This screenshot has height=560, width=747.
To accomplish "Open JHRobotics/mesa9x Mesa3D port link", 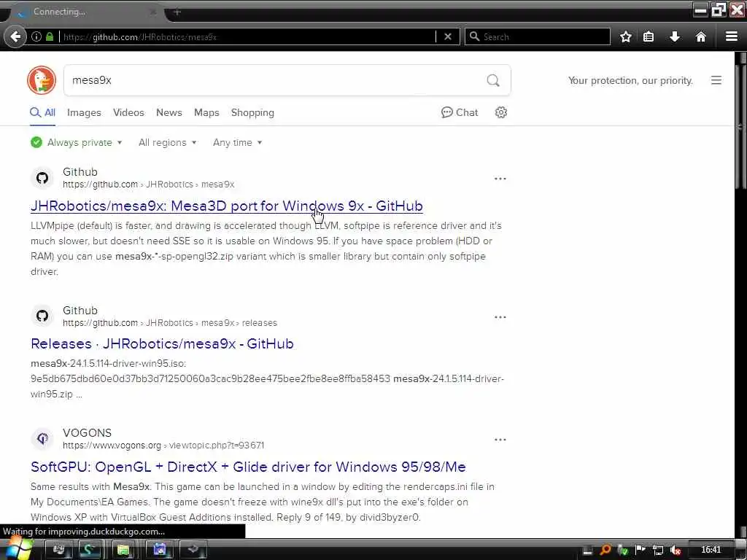I will [x=227, y=206].
